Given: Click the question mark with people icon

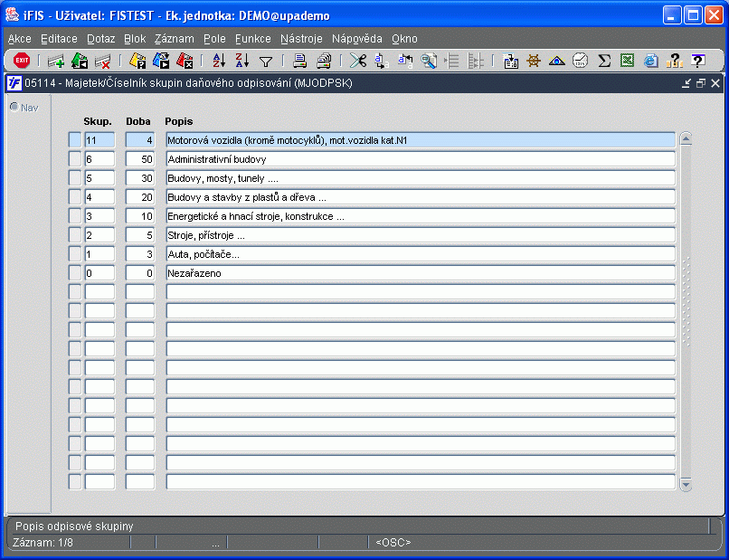Looking at the screenshot, I should point(674,61).
